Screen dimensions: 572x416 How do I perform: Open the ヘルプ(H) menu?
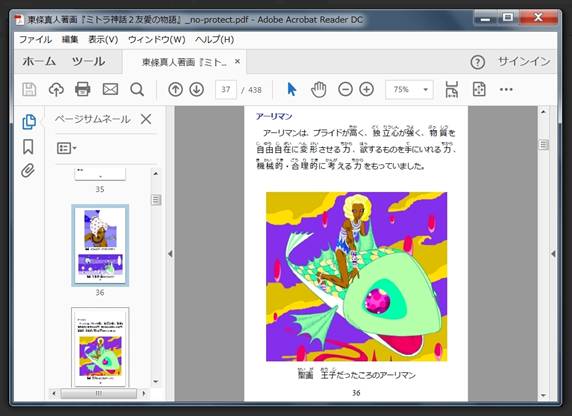(214, 39)
